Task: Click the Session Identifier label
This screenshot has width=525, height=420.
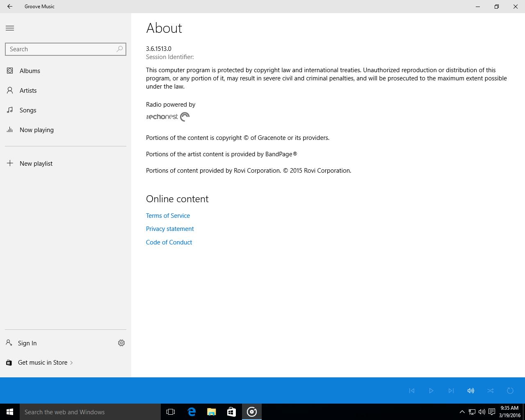Action: pyautogui.click(x=170, y=57)
